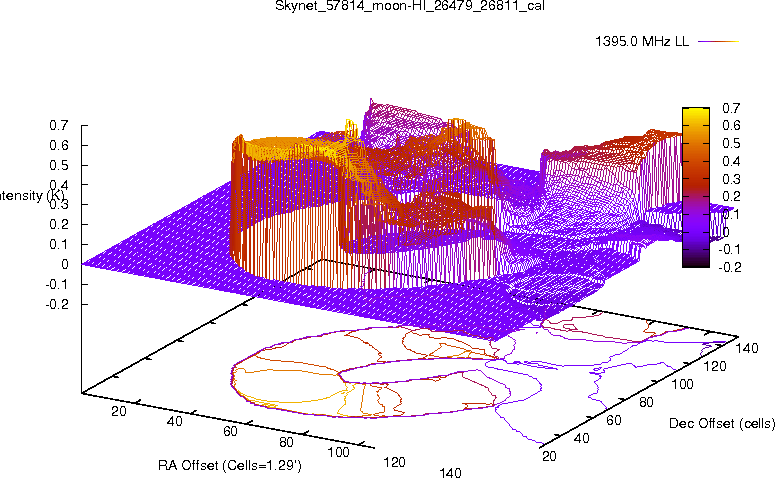Click the vertical color gradient bar
This screenshot has width=775, height=478.
click(695, 187)
